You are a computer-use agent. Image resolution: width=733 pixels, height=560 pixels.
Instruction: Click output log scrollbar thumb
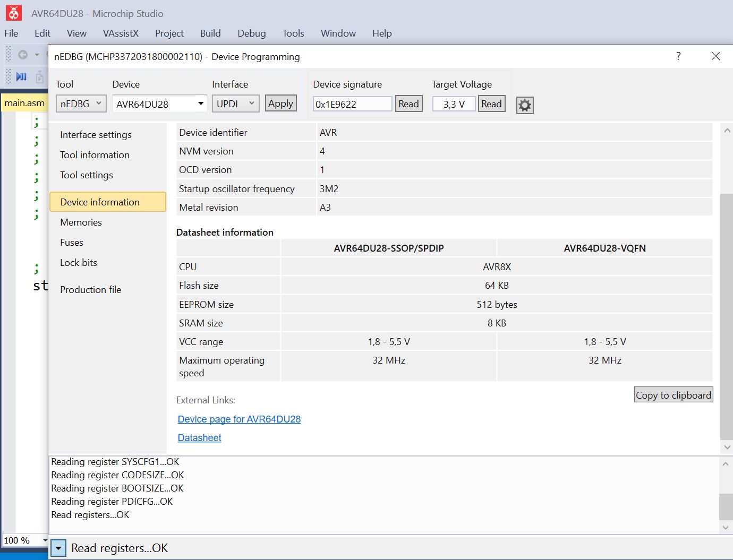click(x=726, y=507)
